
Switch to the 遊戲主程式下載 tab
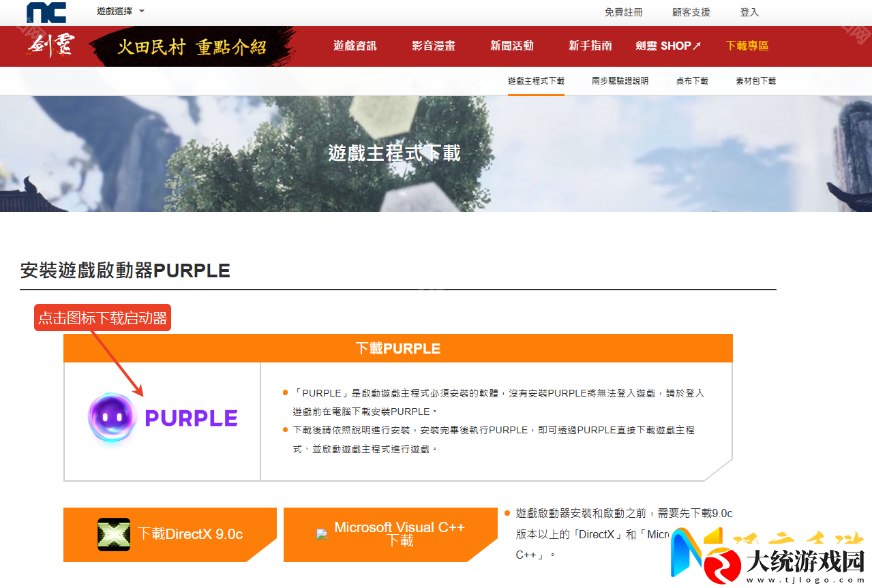point(536,81)
